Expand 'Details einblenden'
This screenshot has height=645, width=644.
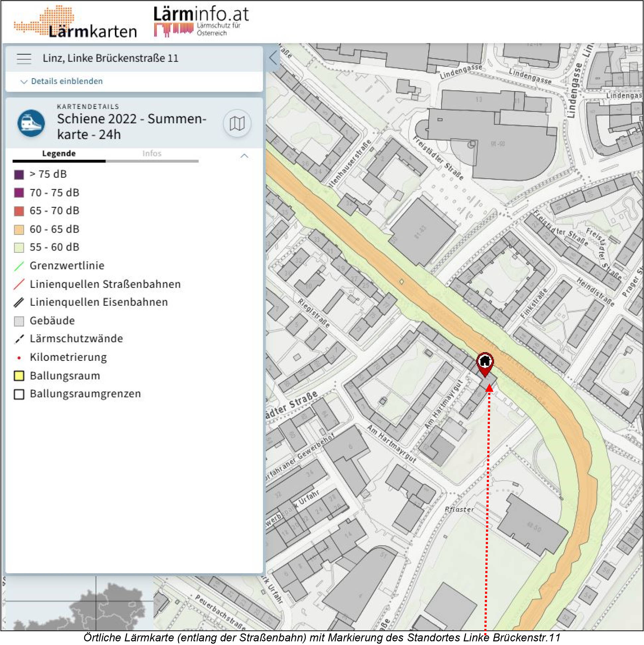pyautogui.click(x=61, y=81)
